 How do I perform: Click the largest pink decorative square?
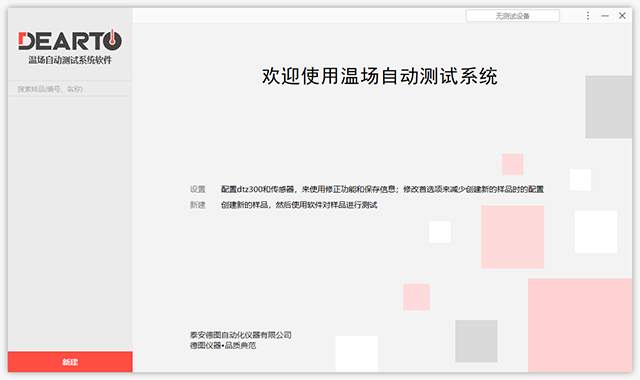click(x=580, y=325)
